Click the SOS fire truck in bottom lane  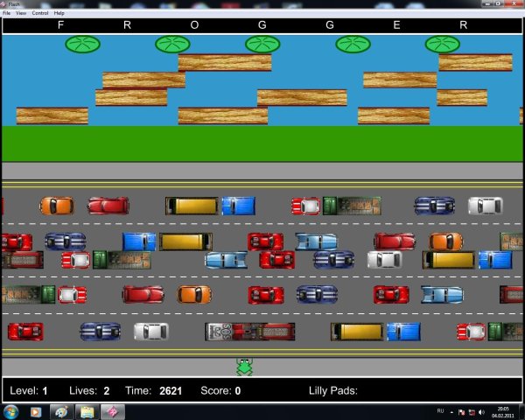(250, 332)
